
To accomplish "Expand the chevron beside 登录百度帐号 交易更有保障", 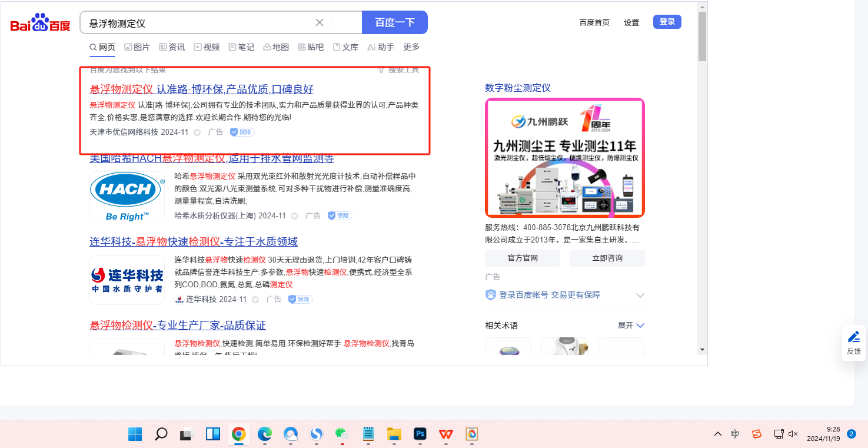I will pos(640,295).
